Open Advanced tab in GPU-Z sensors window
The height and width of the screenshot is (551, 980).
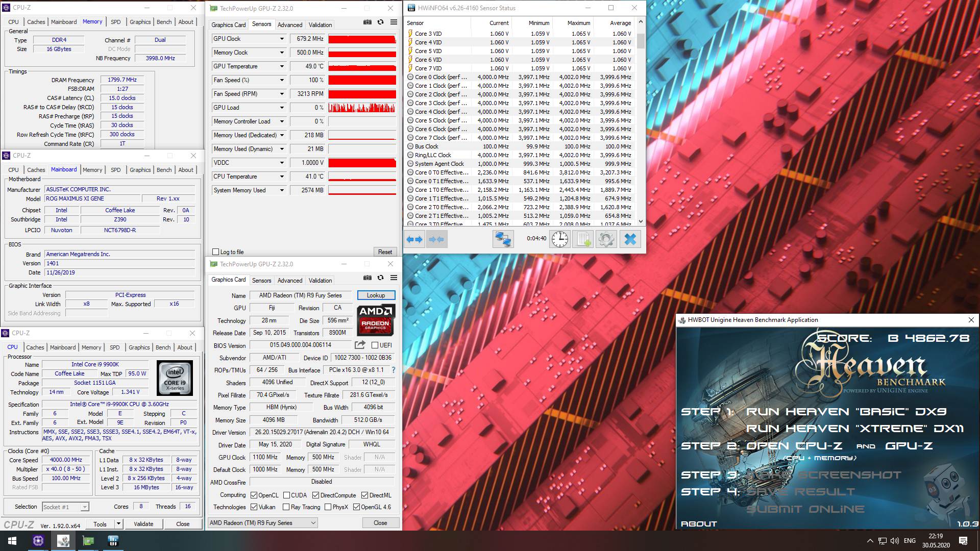[x=290, y=25]
